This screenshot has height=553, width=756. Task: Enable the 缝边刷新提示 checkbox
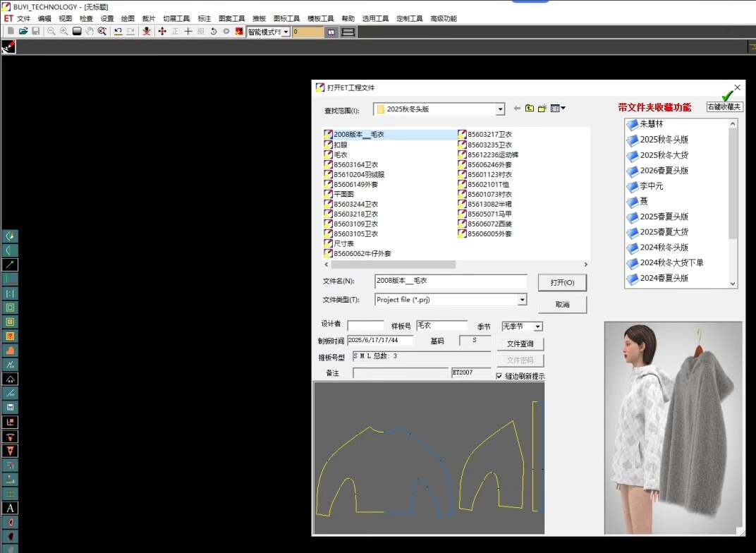coord(500,376)
